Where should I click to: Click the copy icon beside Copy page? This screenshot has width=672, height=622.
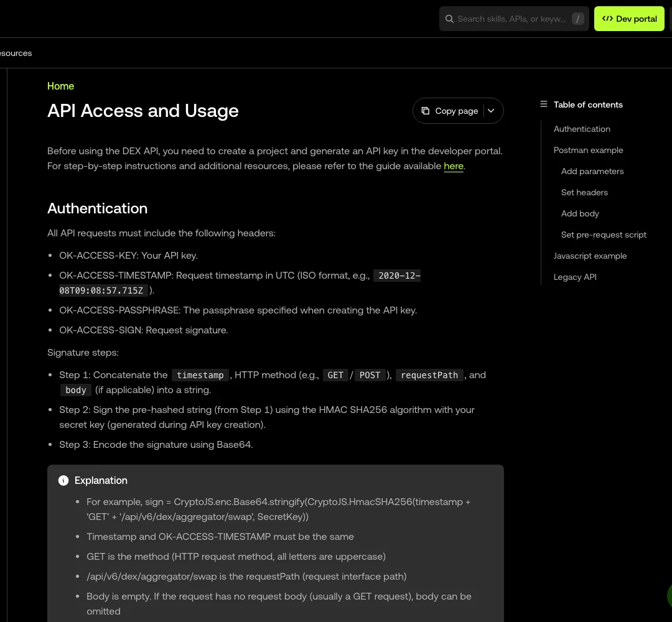point(425,111)
